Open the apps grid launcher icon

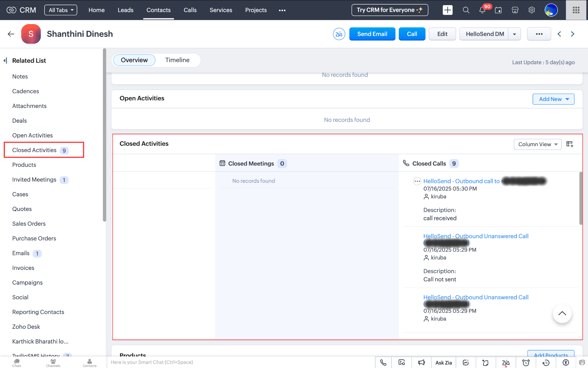point(576,10)
